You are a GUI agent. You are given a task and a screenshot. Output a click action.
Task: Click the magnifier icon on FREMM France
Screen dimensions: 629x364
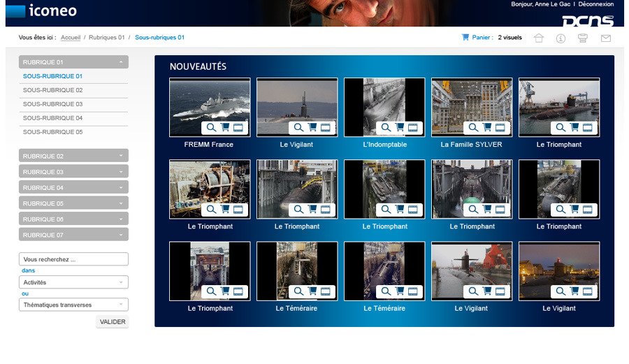pyautogui.click(x=211, y=128)
